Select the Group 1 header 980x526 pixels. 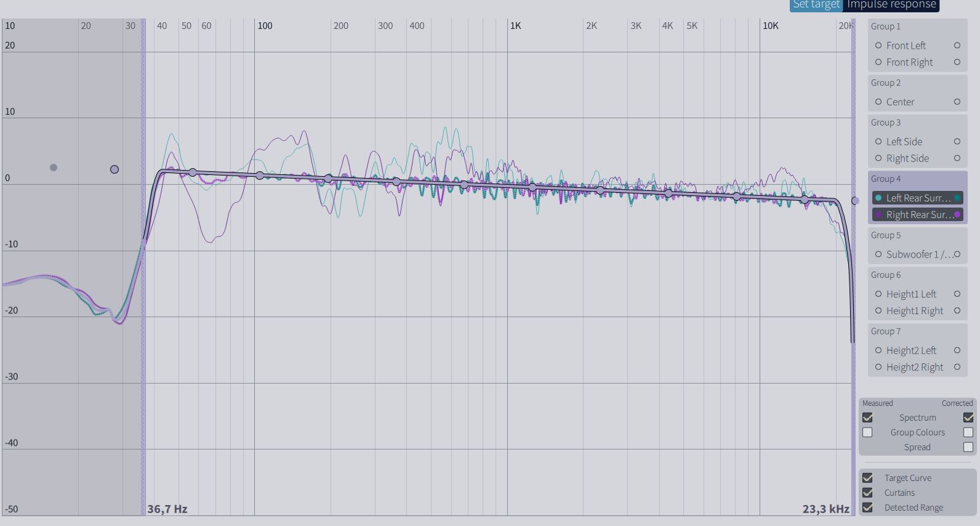coord(886,26)
